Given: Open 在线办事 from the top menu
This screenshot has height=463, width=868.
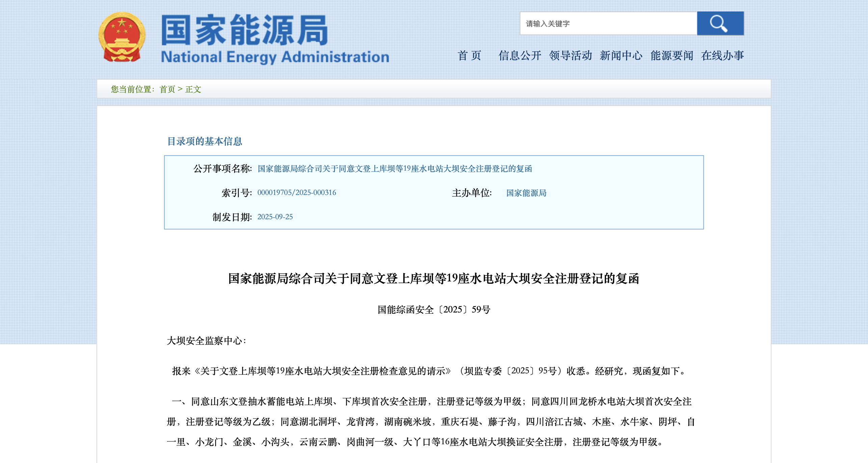Looking at the screenshot, I should 722,55.
